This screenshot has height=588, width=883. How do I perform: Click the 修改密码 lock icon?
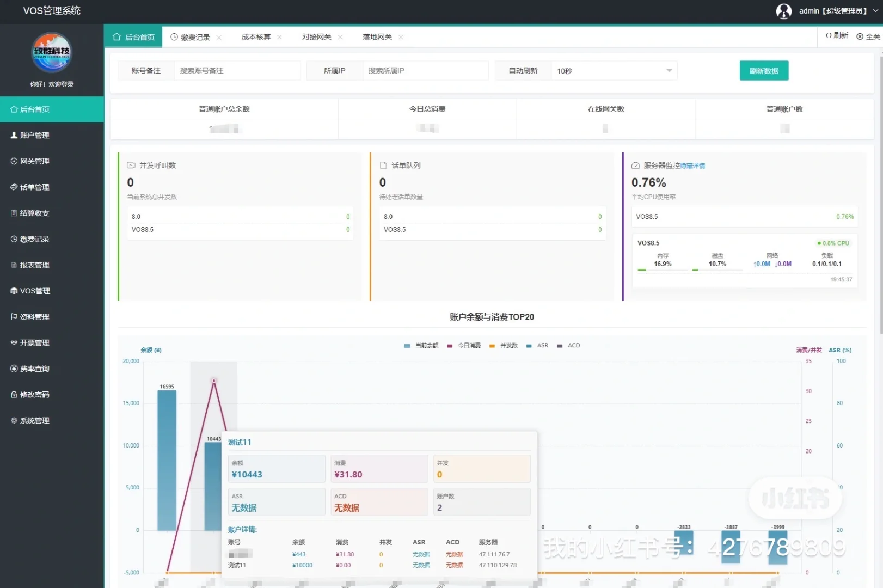[14, 395]
